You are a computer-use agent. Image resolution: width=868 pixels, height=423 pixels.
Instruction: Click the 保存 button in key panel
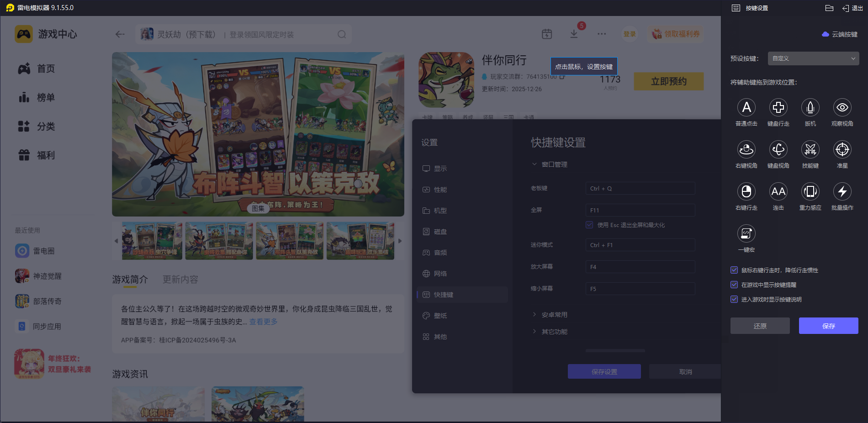coord(829,326)
